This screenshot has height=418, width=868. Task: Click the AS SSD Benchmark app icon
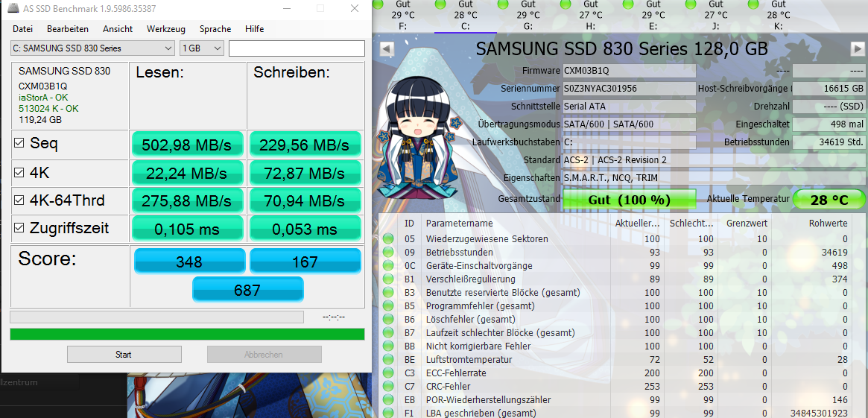pyautogui.click(x=12, y=9)
